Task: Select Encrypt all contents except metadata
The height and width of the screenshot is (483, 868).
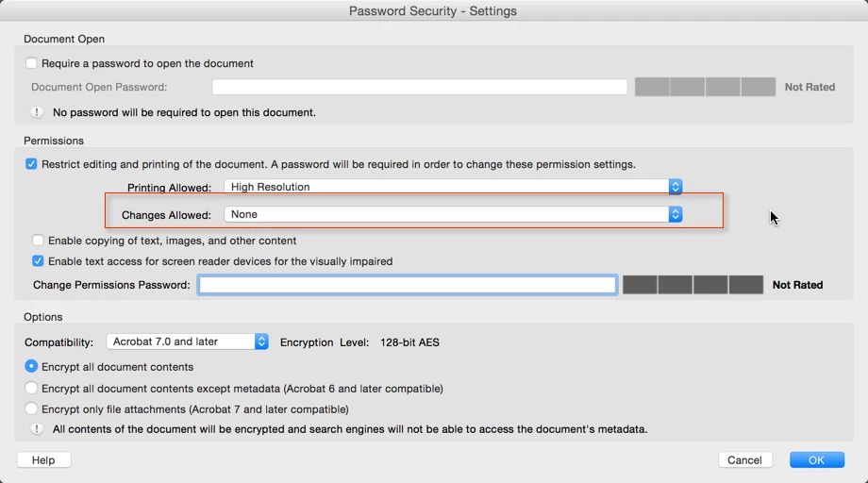Action: point(31,389)
